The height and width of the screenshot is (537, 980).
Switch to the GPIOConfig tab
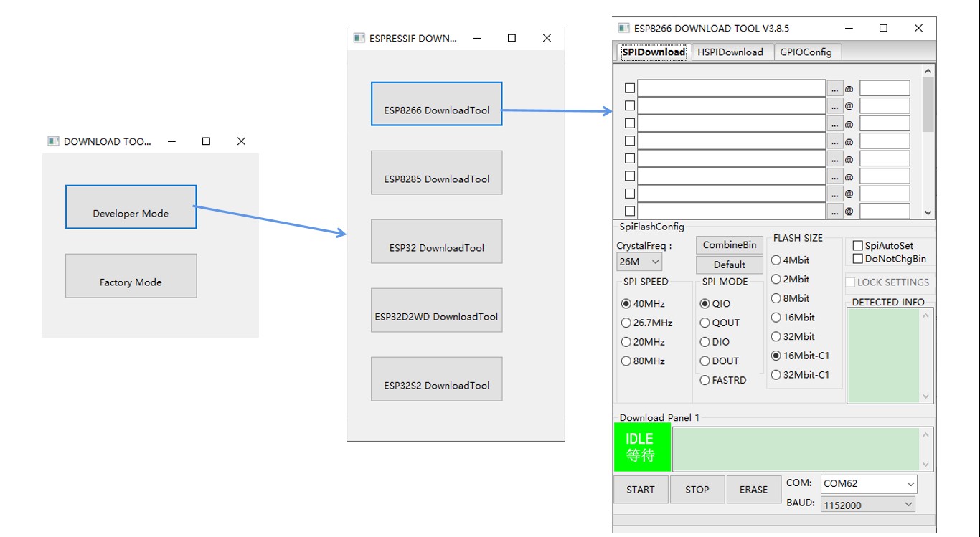click(807, 52)
